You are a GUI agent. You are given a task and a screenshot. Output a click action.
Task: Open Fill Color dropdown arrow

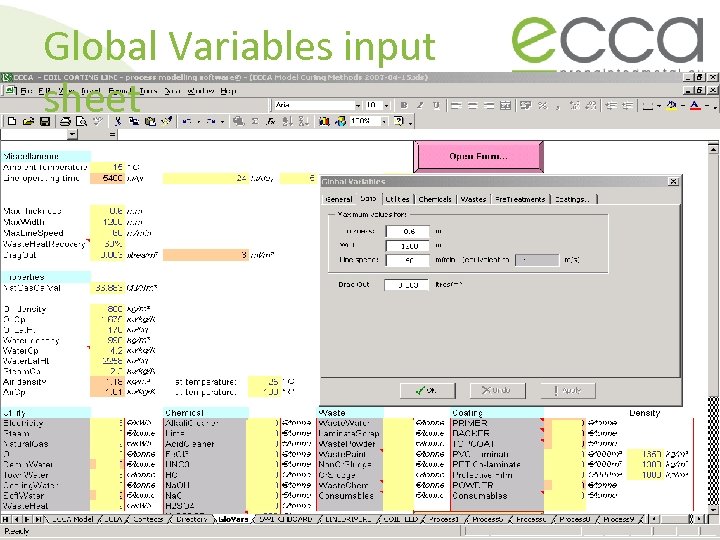683,106
